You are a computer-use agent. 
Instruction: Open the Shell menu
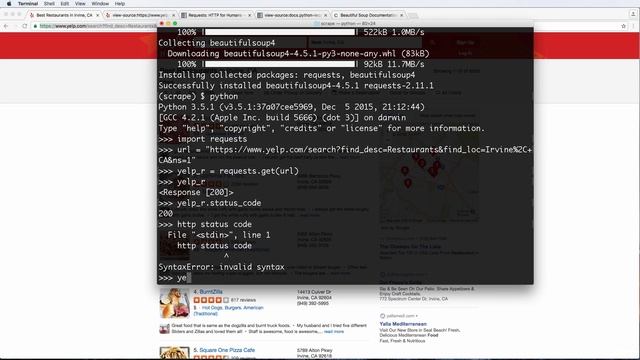tap(49, 4)
